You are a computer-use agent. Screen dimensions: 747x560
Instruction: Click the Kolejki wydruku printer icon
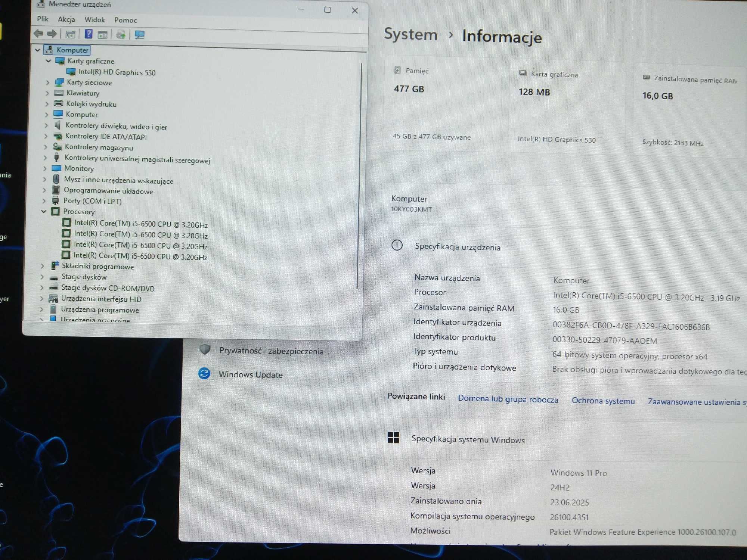coord(58,103)
